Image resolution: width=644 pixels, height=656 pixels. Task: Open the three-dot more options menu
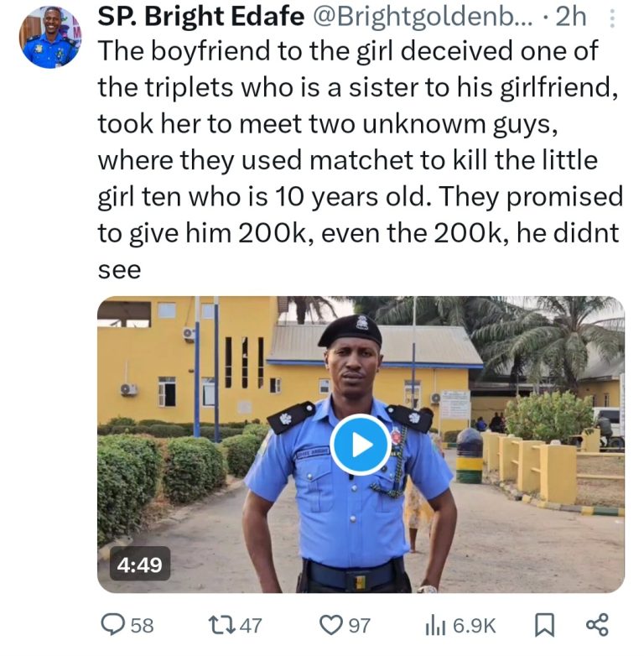(x=612, y=17)
